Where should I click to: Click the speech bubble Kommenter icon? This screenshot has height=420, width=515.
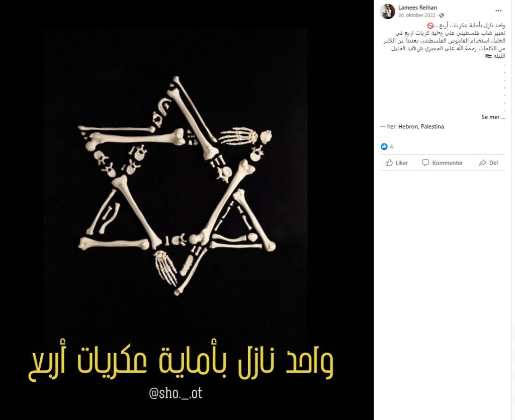click(425, 163)
